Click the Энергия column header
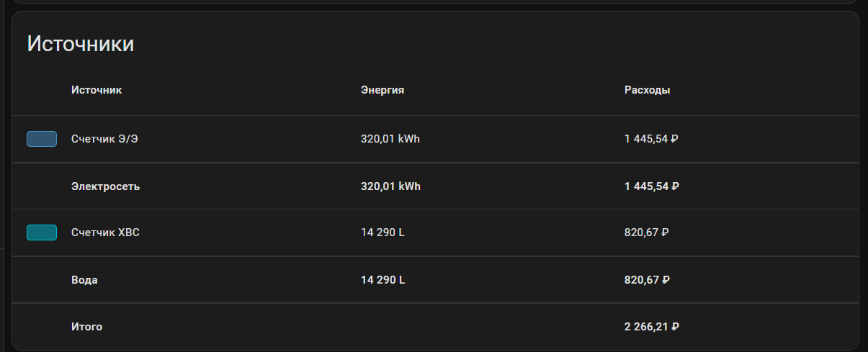Image resolution: width=868 pixels, height=352 pixels. click(382, 90)
